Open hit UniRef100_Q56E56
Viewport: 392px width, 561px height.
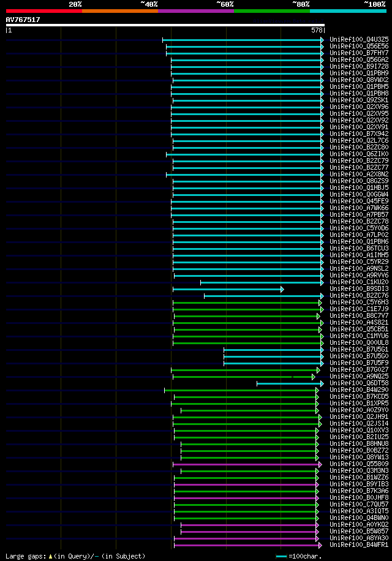pos(359,46)
